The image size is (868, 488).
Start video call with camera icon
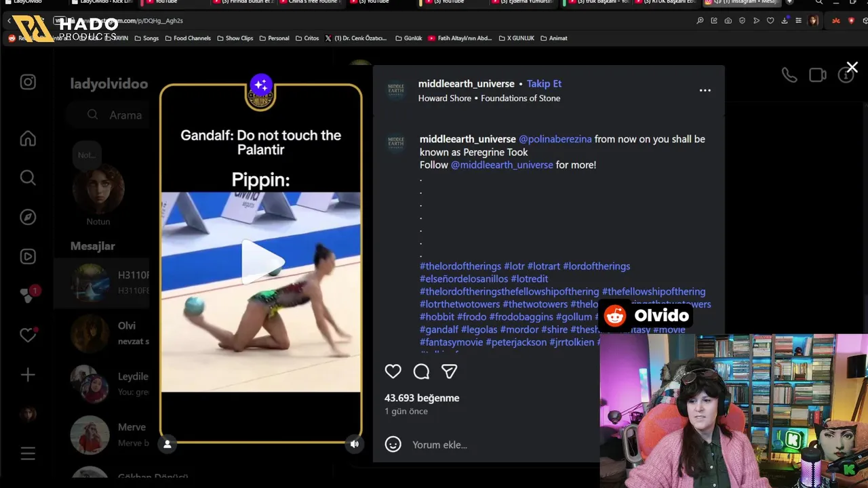[818, 75]
